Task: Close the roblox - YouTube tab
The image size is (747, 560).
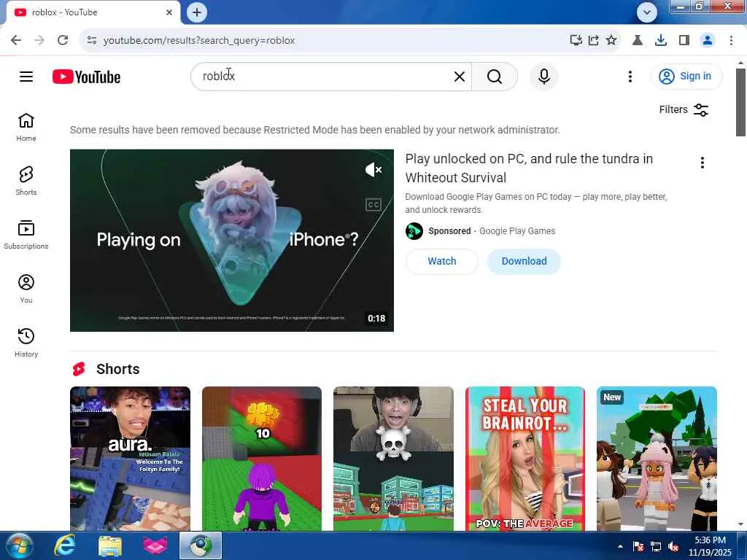Action: [x=169, y=12]
